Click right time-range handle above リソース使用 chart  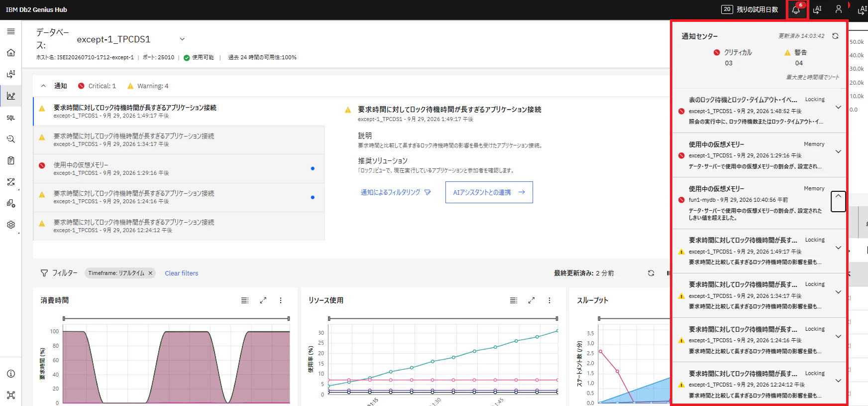[556, 318]
